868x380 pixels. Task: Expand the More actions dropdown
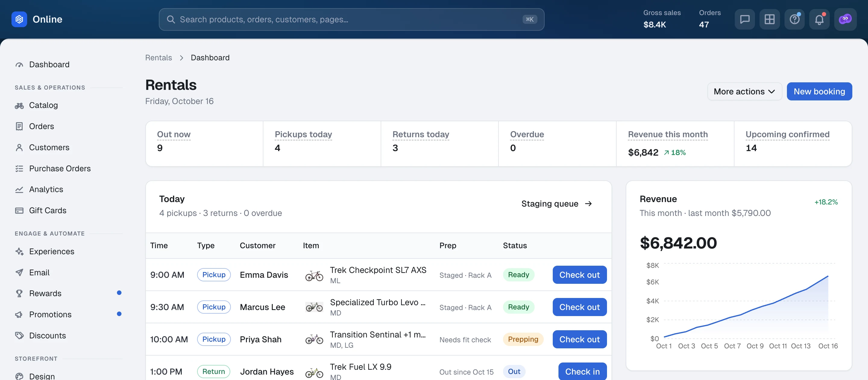pyautogui.click(x=744, y=91)
